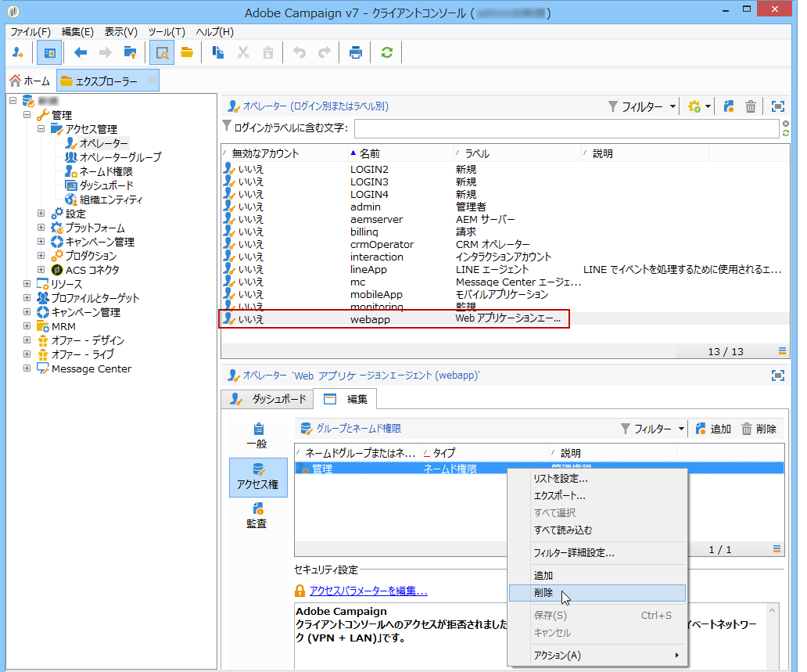The image size is (807, 672).
Task: Click the parent folder up icon
Action: point(131,52)
